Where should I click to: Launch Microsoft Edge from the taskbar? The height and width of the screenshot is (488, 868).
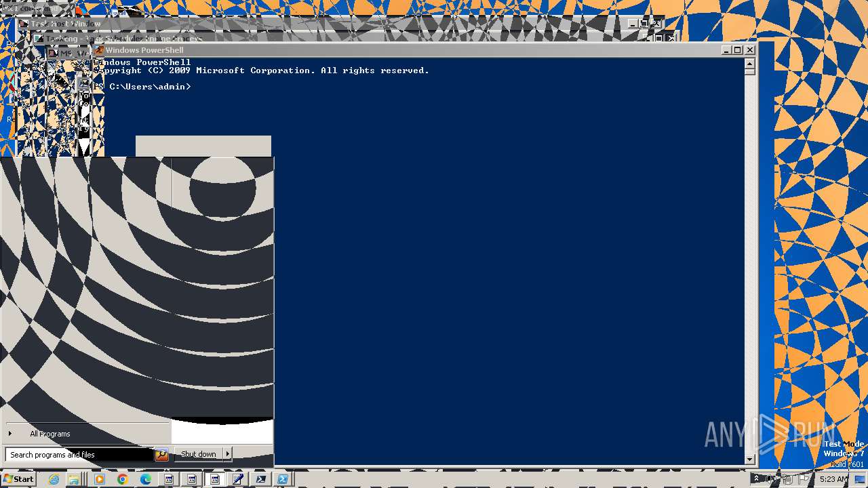click(145, 479)
